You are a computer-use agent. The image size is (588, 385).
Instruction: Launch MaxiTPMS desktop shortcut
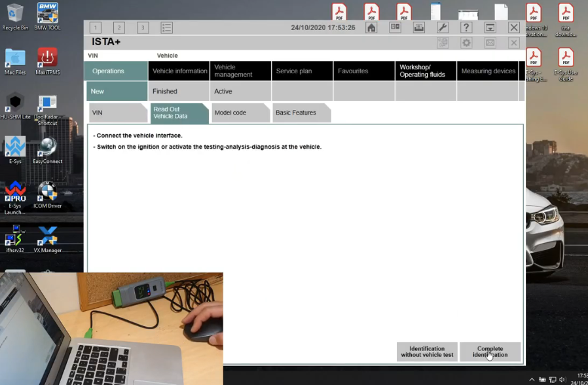[47, 61]
